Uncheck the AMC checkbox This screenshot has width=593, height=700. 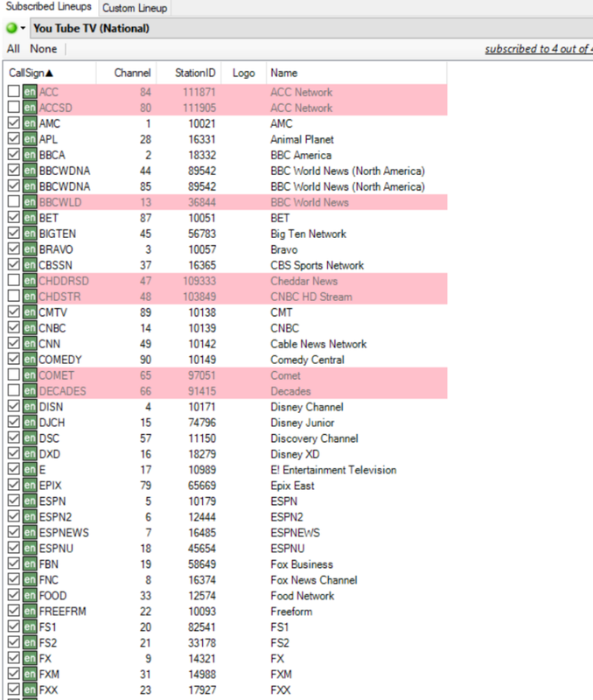pos(14,122)
